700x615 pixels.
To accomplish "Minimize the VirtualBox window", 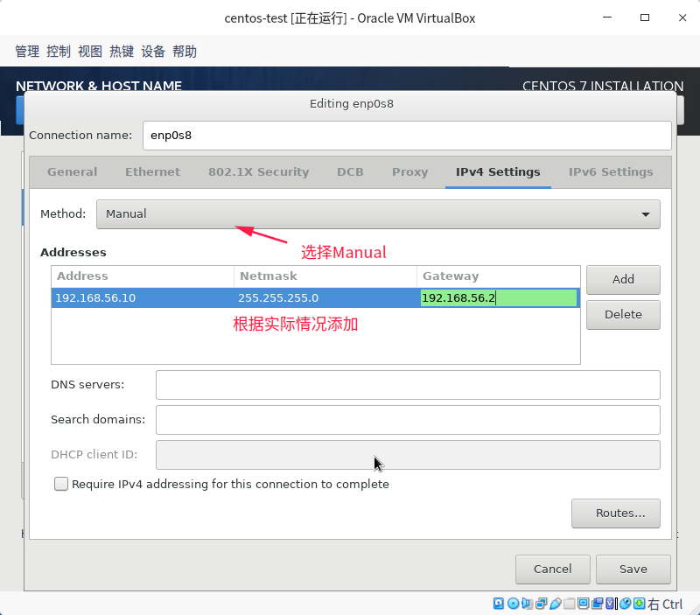I will (x=607, y=17).
